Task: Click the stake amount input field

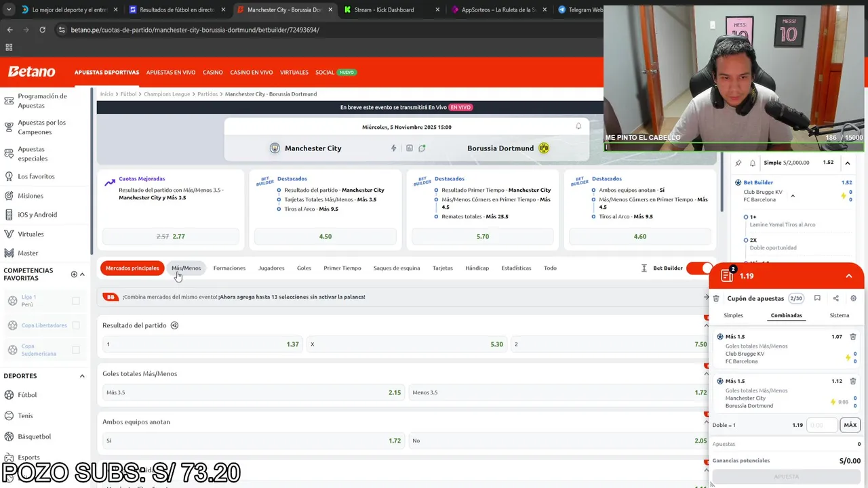Action: point(821,425)
